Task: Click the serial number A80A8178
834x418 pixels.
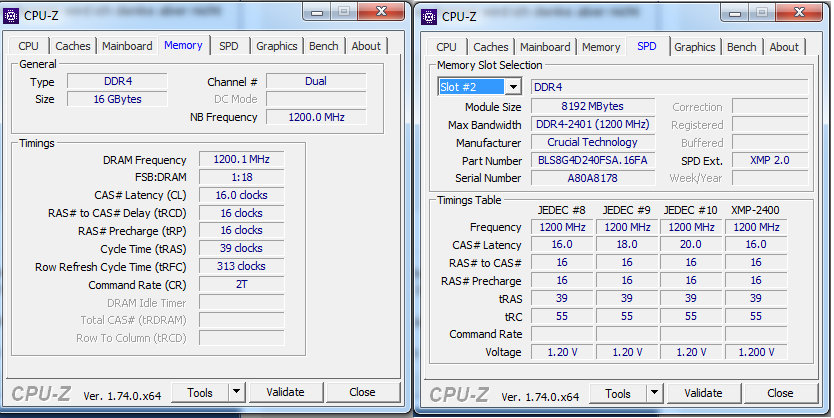Action: [x=593, y=178]
